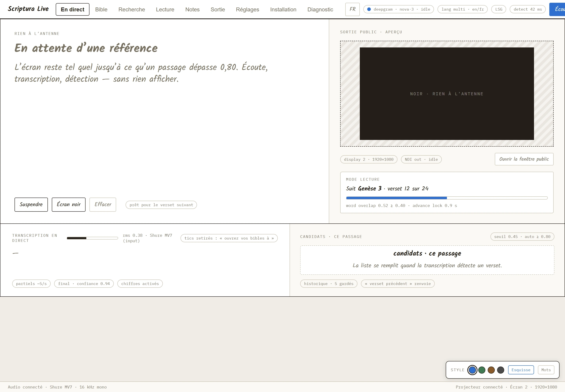Click the blue Écouter button
The width and height of the screenshot is (565, 392).
(557, 9)
